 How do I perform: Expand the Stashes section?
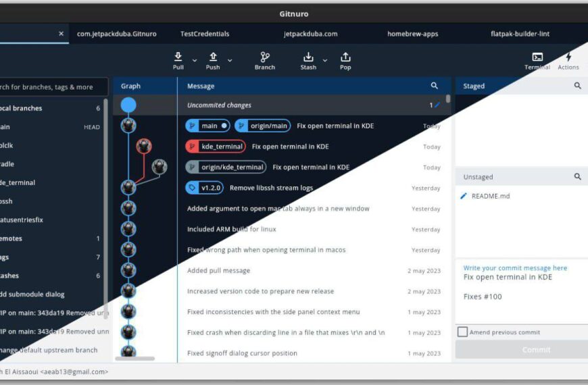51,276
